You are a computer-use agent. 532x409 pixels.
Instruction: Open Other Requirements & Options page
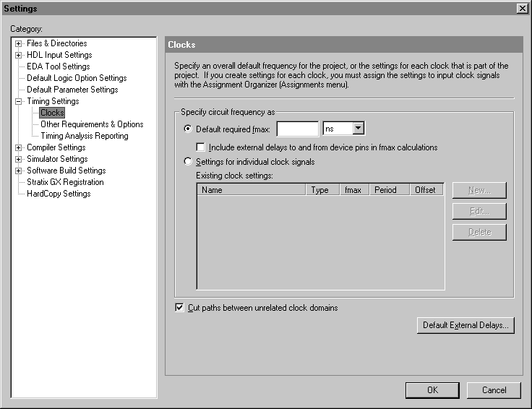92,124
